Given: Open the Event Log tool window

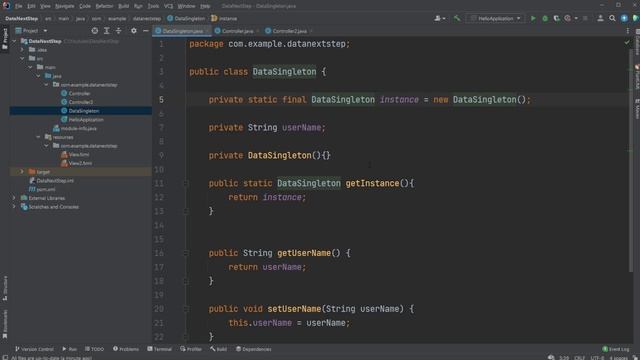Looking at the screenshot, I should click(616, 349).
